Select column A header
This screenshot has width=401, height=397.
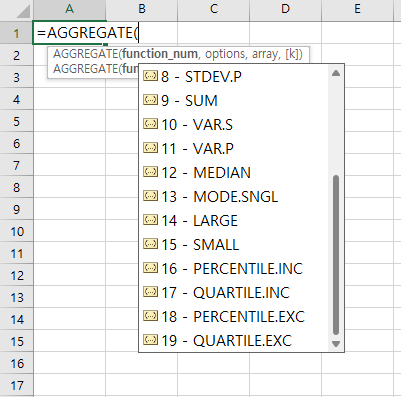[x=69, y=9]
